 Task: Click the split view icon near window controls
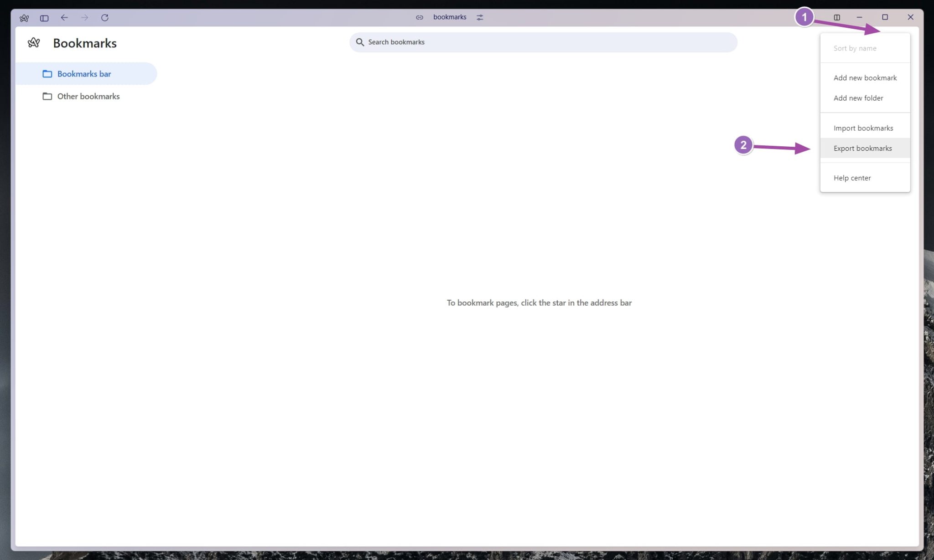(x=837, y=17)
